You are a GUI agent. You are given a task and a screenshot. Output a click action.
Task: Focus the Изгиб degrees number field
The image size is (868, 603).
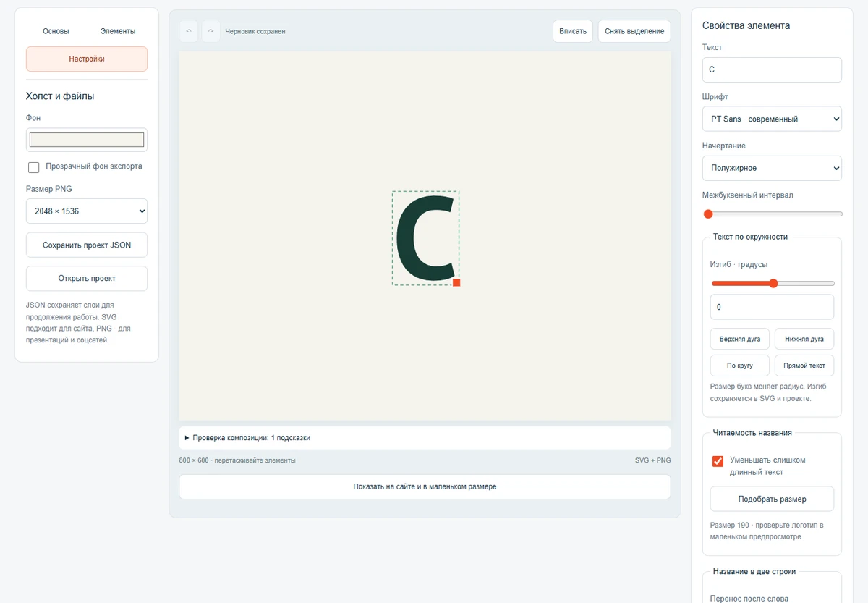click(773, 307)
